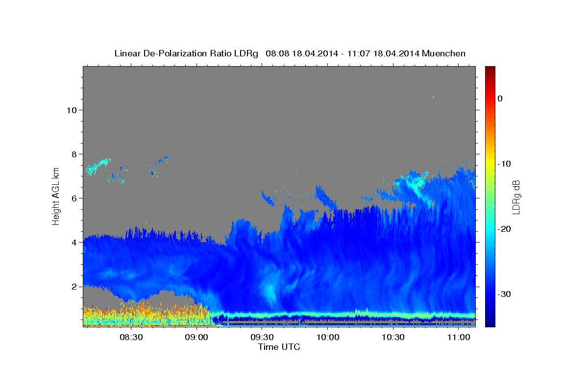This screenshot has width=588, height=392.
Task: Click the dark red top of the colorbar
Action: pos(490,70)
